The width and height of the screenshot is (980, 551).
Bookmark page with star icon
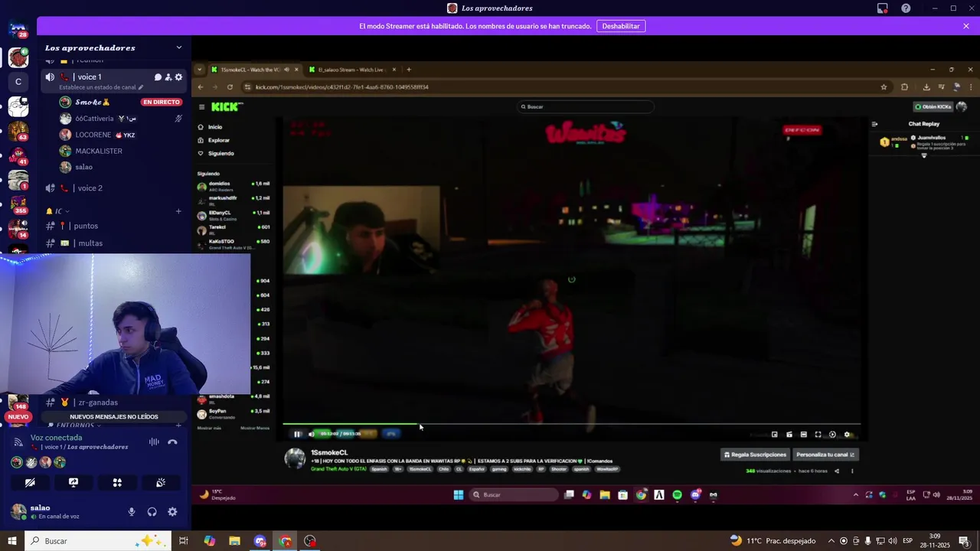click(x=884, y=87)
